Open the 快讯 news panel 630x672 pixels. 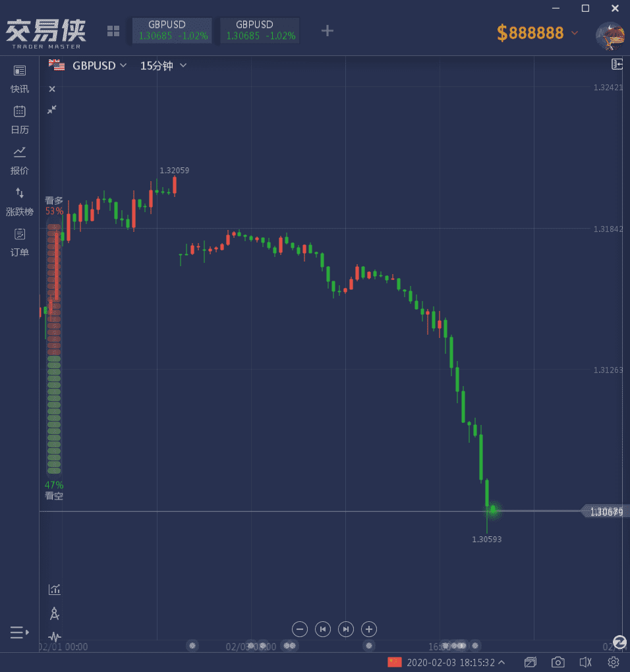pyautogui.click(x=20, y=78)
